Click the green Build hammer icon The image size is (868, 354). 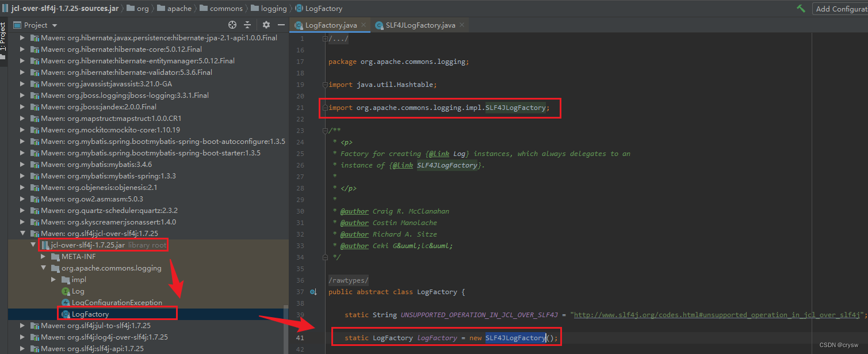801,9
